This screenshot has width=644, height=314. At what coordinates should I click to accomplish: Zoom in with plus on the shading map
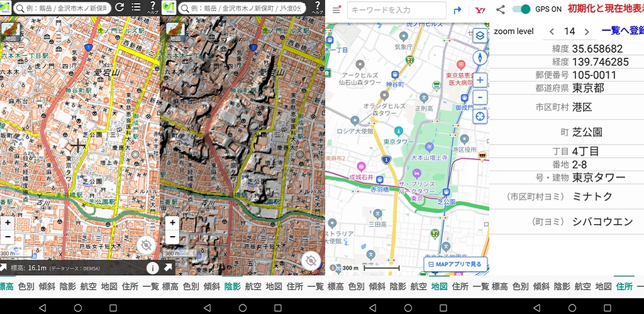[172, 223]
